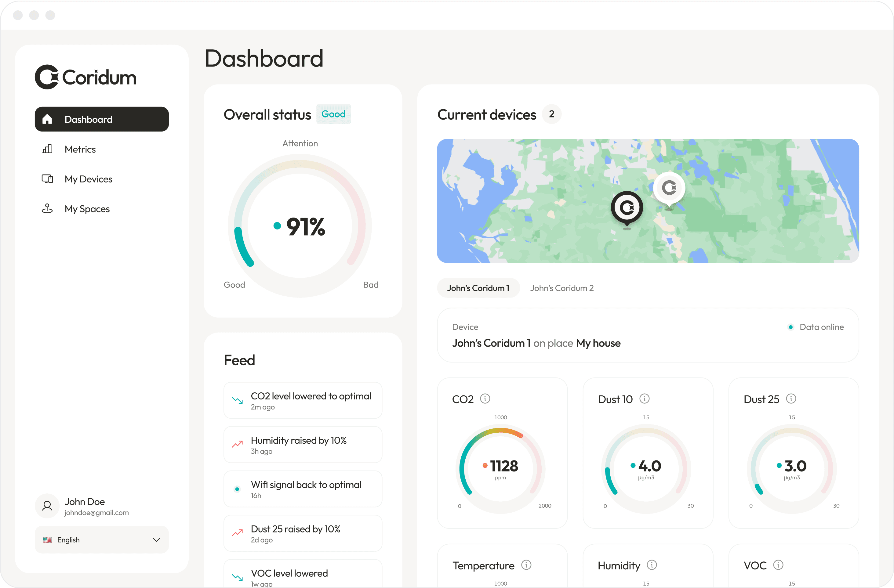Click the teal dot icon beside Wifi feed
This screenshot has height=588, width=894.
point(237,489)
